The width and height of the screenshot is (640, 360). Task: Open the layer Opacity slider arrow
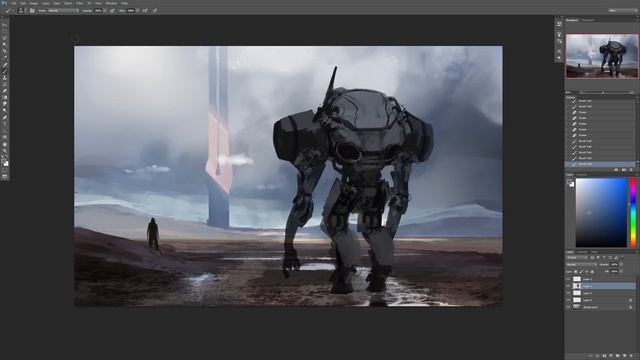pos(621,264)
